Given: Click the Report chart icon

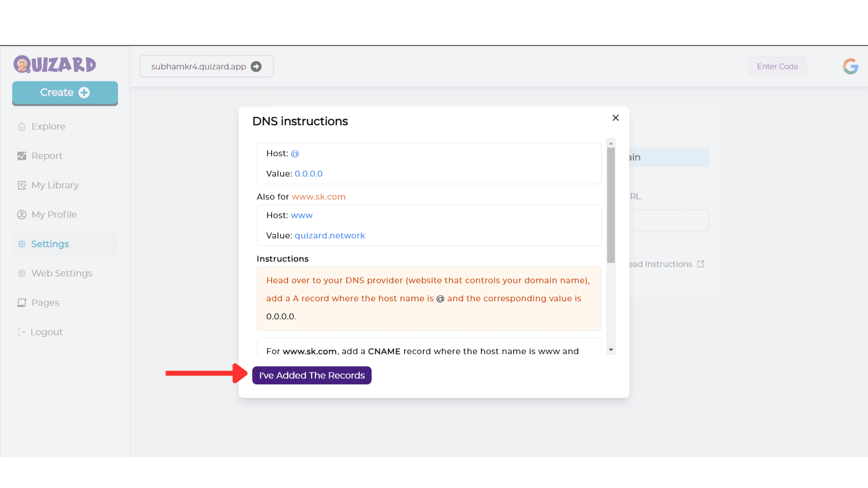Looking at the screenshot, I should click(x=22, y=156).
